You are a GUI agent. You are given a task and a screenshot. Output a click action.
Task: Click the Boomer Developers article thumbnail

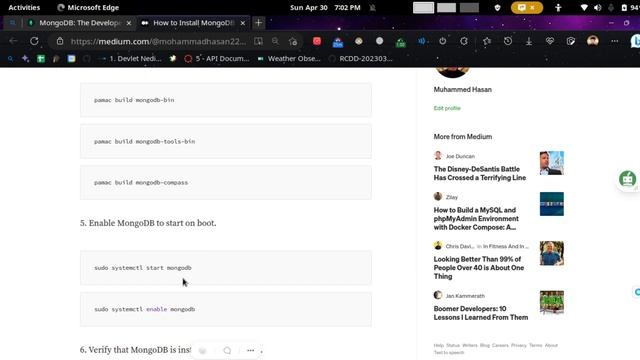tap(551, 302)
